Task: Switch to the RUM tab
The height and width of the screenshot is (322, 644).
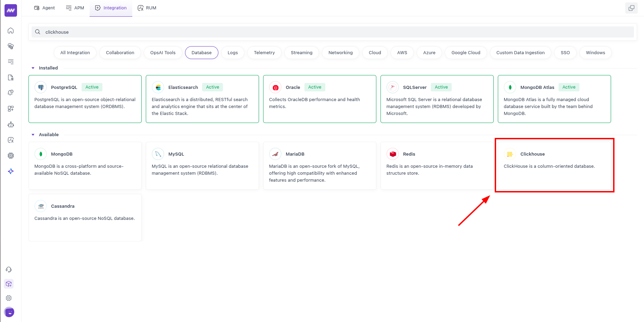Action: coord(147,8)
